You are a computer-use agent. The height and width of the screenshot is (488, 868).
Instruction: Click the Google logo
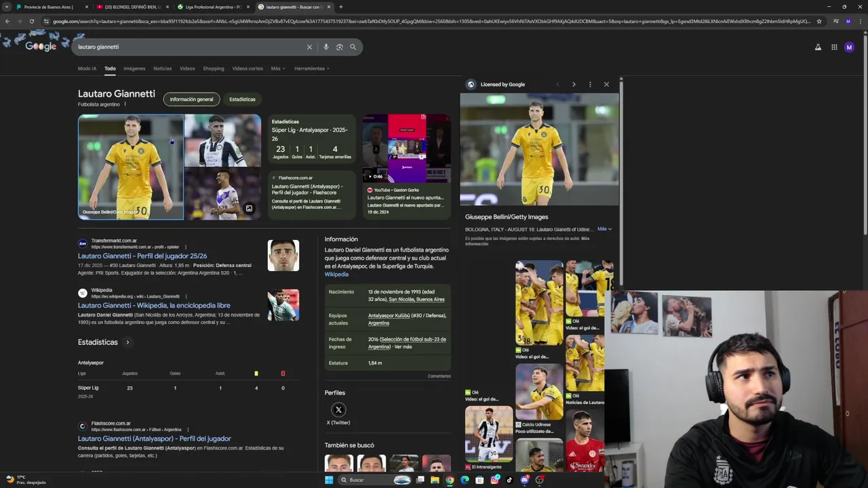click(x=41, y=47)
